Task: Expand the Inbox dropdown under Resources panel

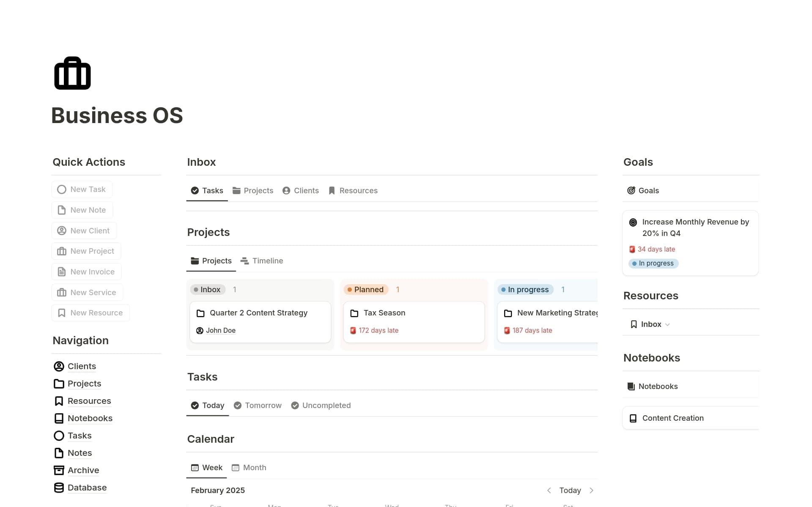Action: [x=668, y=324]
